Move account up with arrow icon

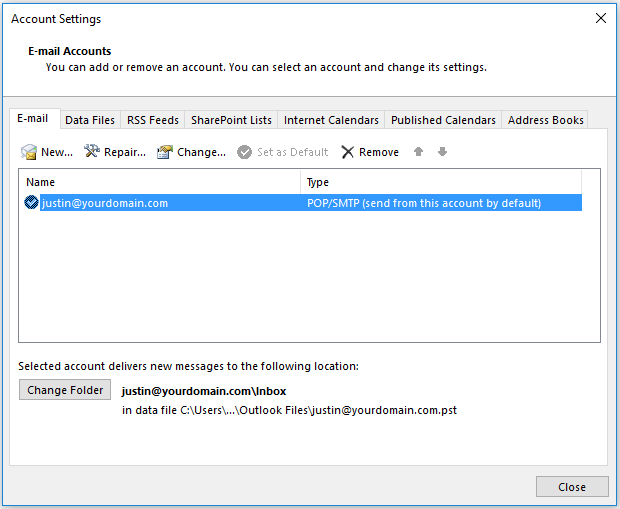(x=418, y=151)
